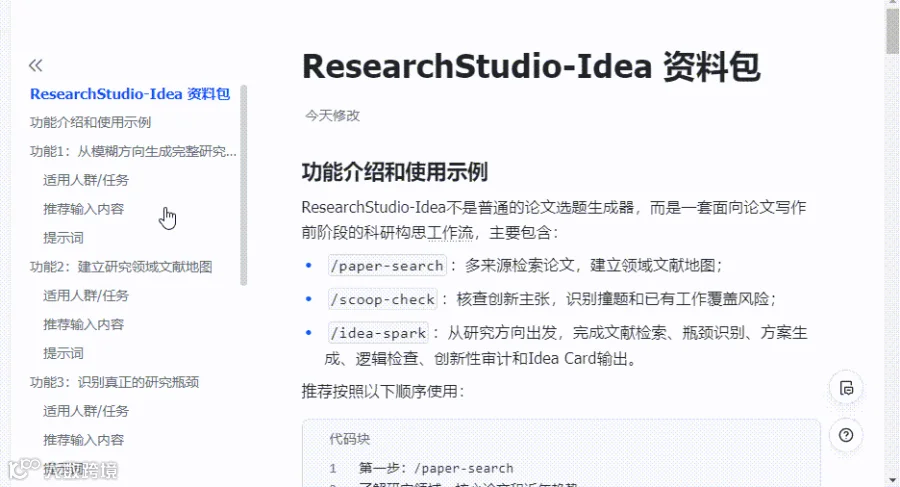Go to 提示词 under 功能1
The width and height of the screenshot is (900, 487).
[x=64, y=238]
